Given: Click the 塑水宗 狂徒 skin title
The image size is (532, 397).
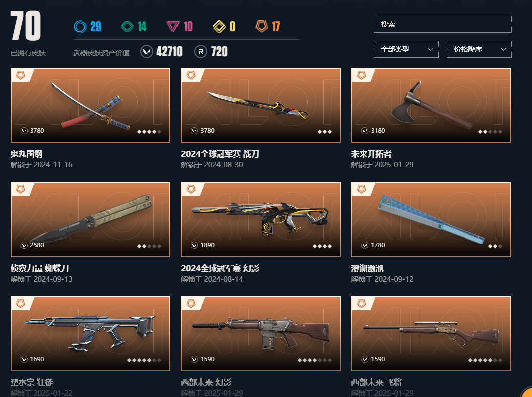Looking at the screenshot, I should point(32,382).
